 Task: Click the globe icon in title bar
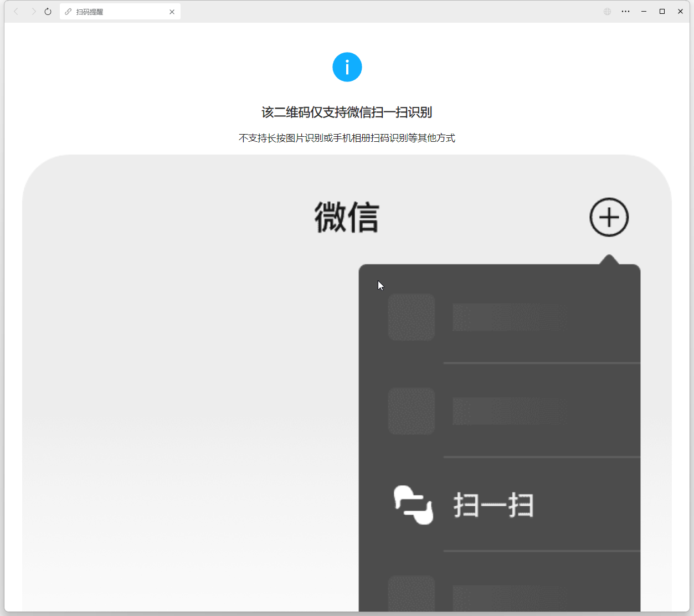coord(608,12)
